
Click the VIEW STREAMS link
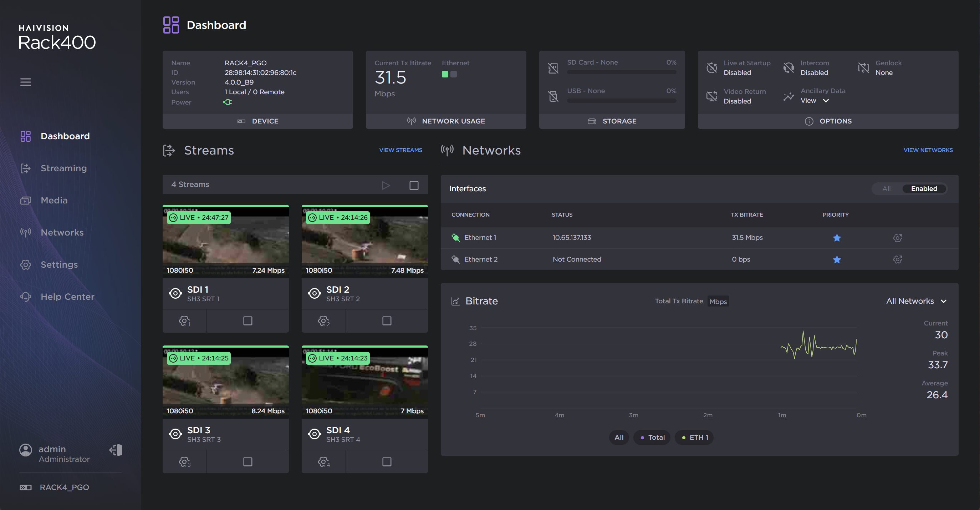point(400,150)
